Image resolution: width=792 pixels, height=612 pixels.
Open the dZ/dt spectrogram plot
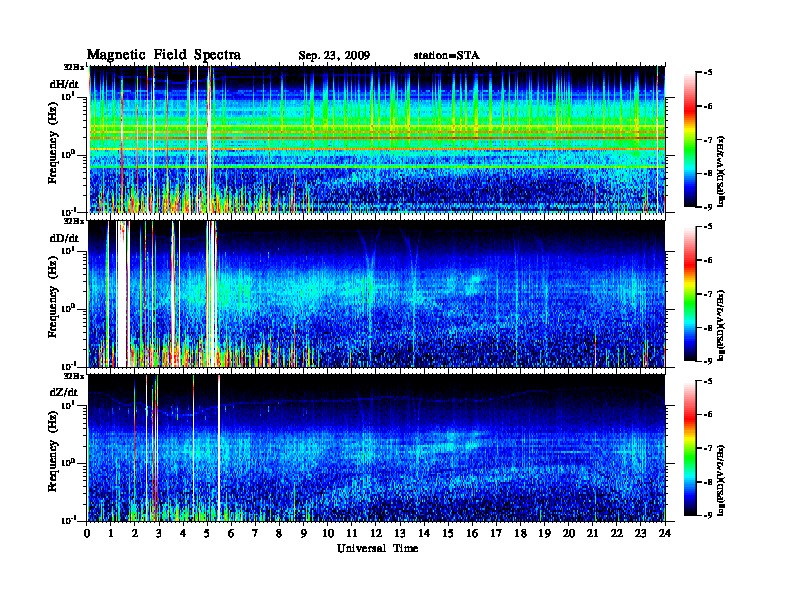click(376, 448)
